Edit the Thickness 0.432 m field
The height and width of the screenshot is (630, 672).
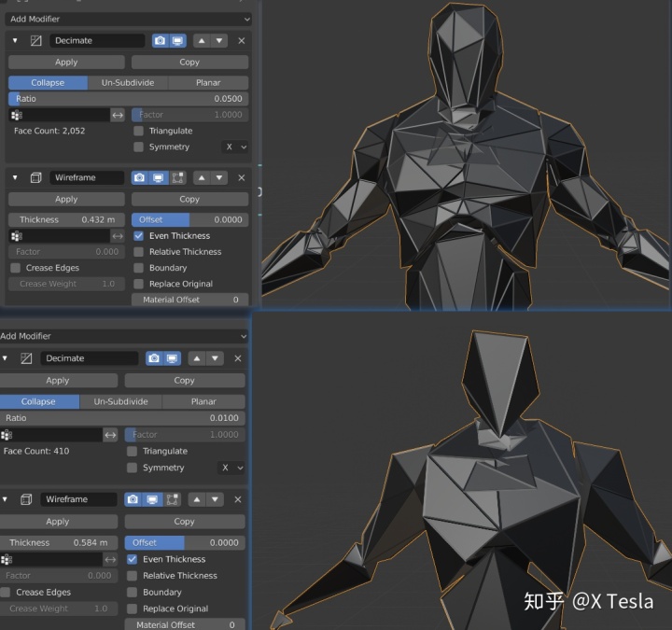[x=66, y=220]
